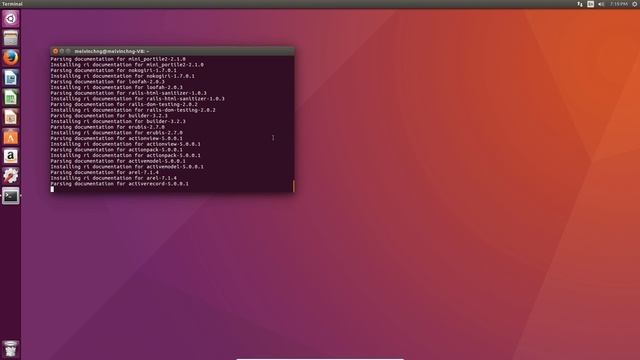
Task: Click the line 'Installing ri documentation for rails-dom-testing-2.0.2'
Action: (x=133, y=110)
